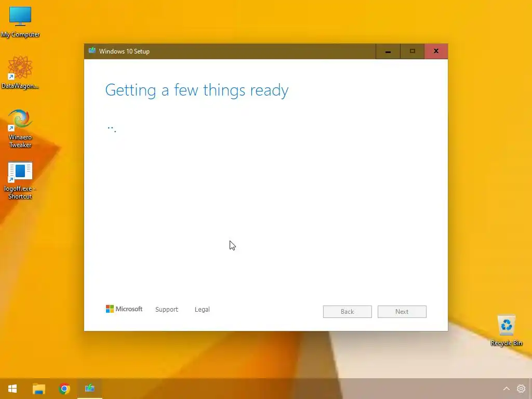Select the logoff.exe shortcut icon

pos(20,180)
